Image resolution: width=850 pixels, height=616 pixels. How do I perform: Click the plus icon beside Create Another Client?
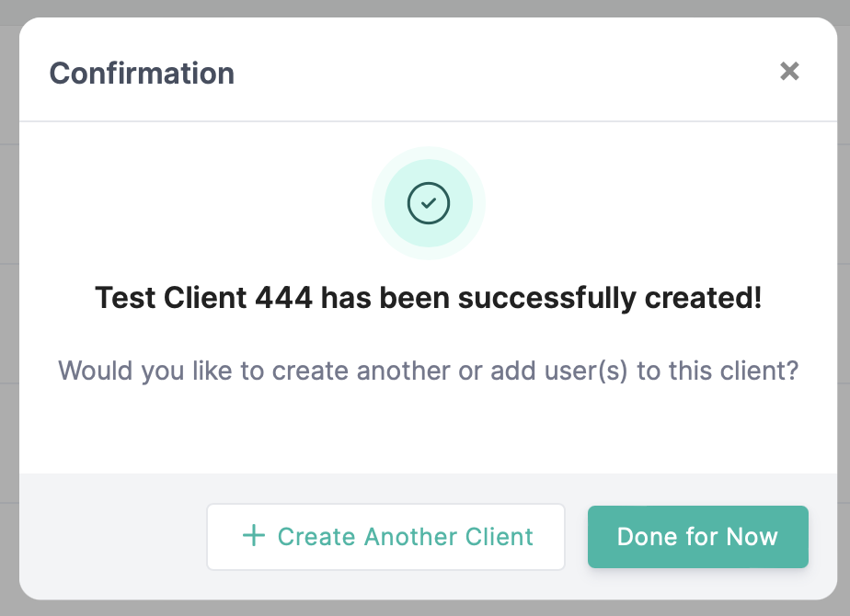[x=253, y=536]
